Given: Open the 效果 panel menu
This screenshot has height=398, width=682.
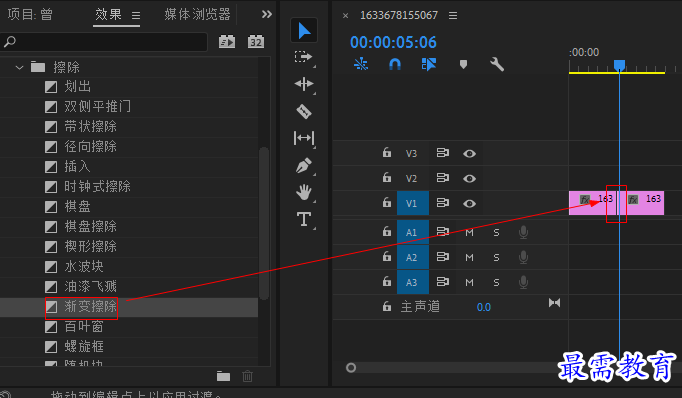Looking at the screenshot, I should (x=136, y=16).
